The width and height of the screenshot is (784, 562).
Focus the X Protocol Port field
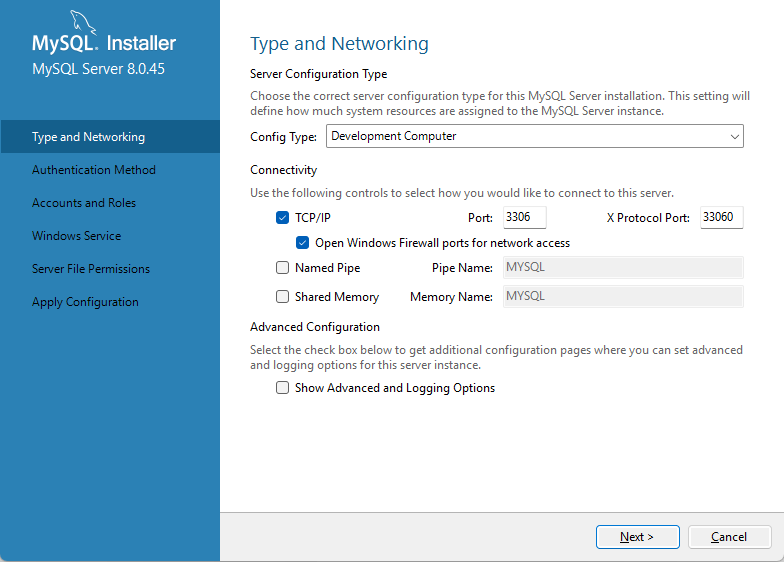722,217
